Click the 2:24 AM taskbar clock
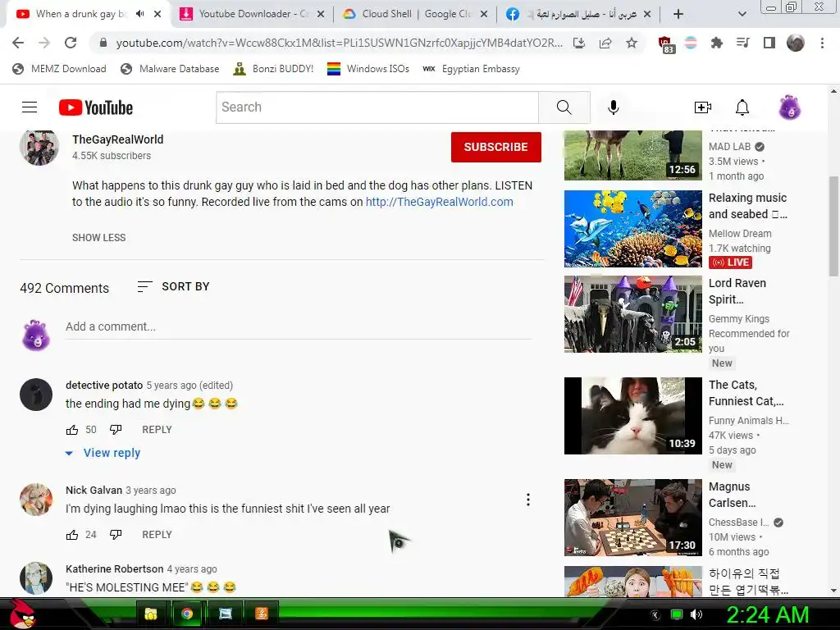840x630 pixels. click(767, 614)
